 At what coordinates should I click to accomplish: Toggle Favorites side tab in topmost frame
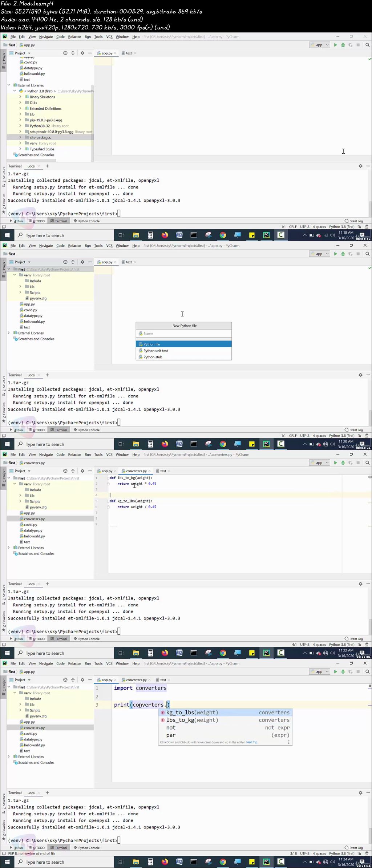coord(4,203)
